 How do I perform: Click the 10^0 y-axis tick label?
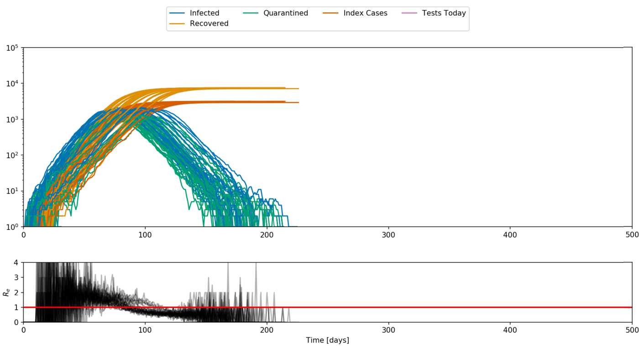click(12, 227)
